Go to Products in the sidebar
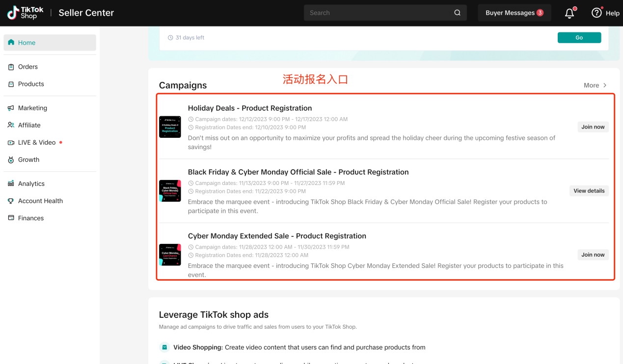 (31, 84)
